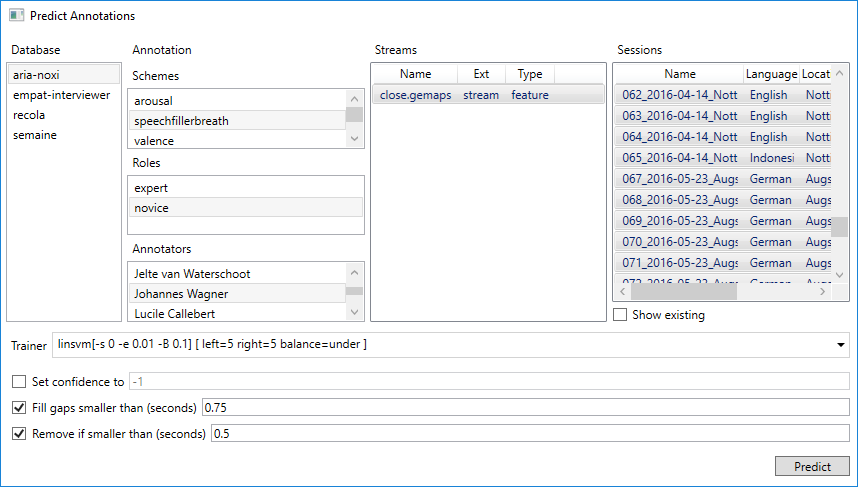Pick annotator Lucile Callebert
The height and width of the screenshot is (487, 858).
pos(237,314)
